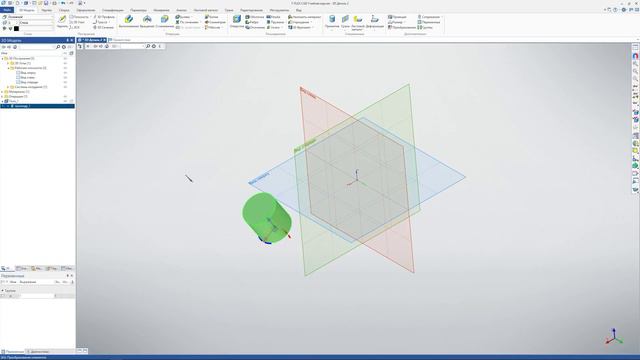
Task: Switch to the Вид ribbon tab
Action: pos(299,10)
